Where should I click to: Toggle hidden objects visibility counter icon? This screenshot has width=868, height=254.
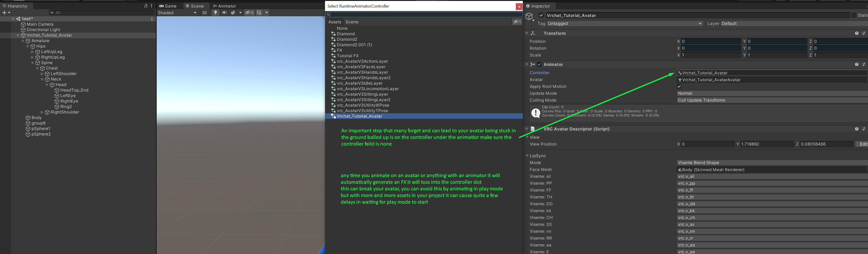pos(249,12)
